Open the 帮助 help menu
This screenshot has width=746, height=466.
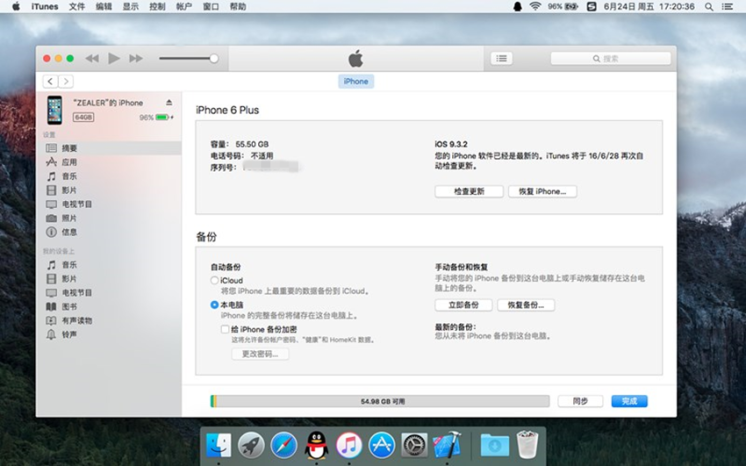pyautogui.click(x=237, y=6)
